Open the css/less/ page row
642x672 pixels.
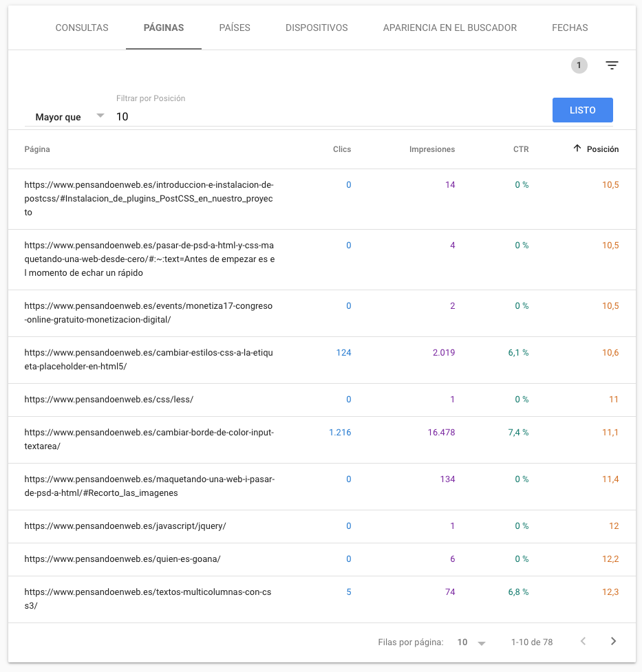(321, 400)
